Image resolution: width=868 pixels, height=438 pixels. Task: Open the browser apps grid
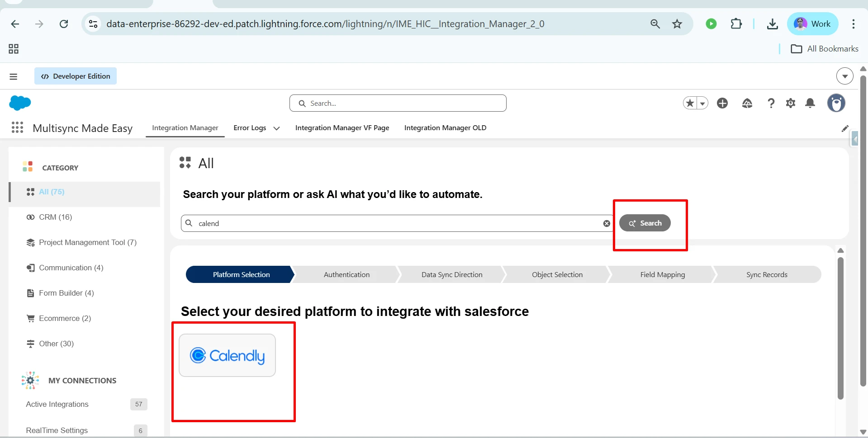point(14,49)
